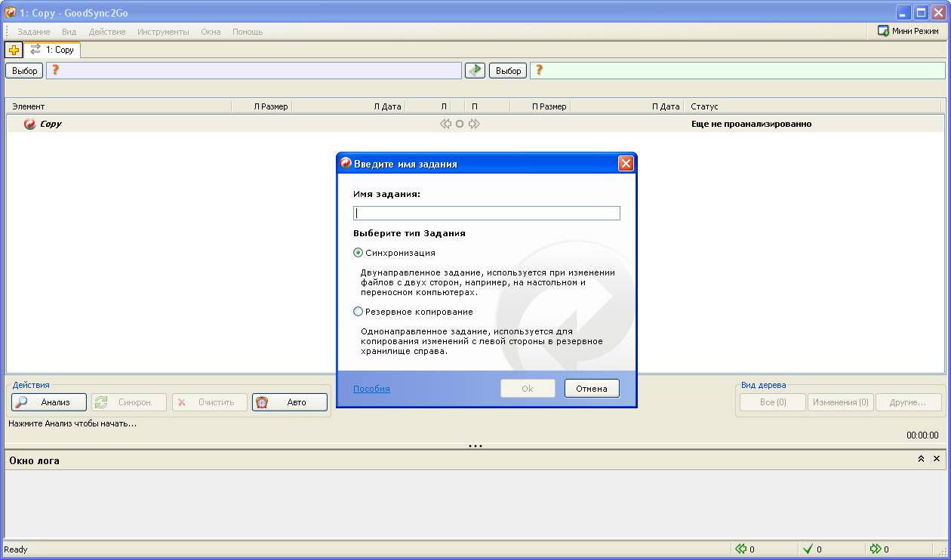
Task: Sort by П Дата column header
Action: (x=626, y=106)
